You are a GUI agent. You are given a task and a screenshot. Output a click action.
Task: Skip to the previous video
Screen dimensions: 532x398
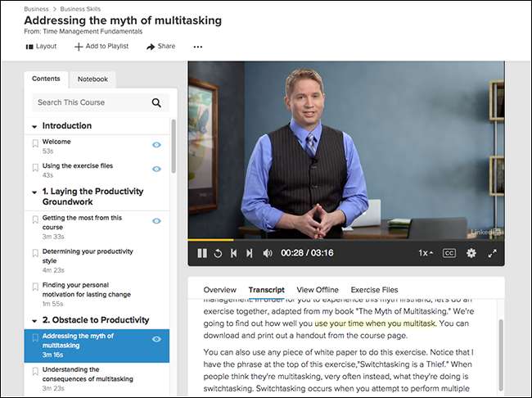(234, 253)
